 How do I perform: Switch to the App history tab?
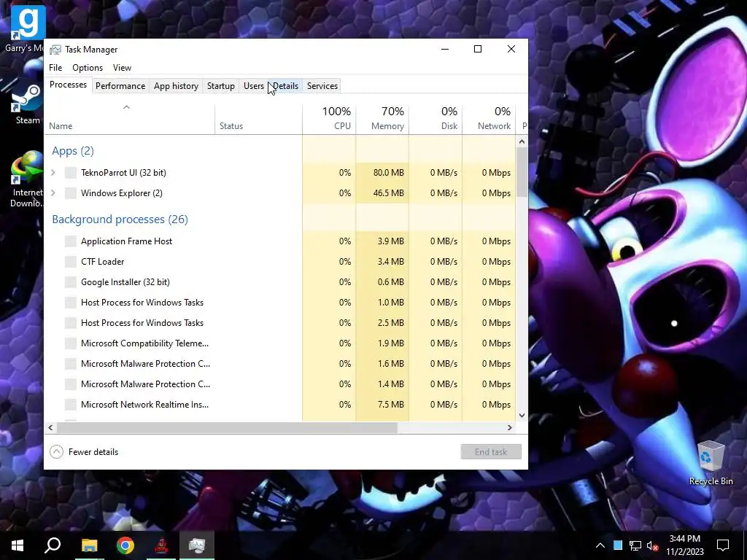pyautogui.click(x=176, y=86)
